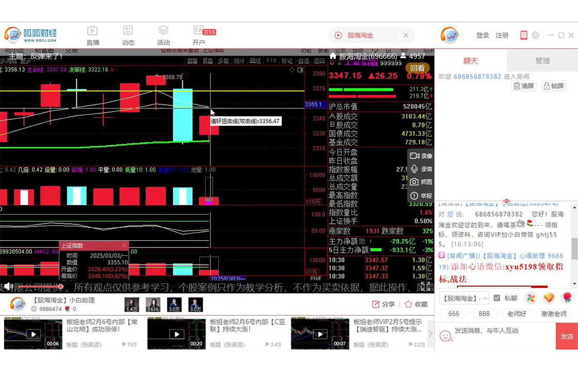The image size is (578, 392).
Task: Close the 上证指数 data popup
Action: 124,246
